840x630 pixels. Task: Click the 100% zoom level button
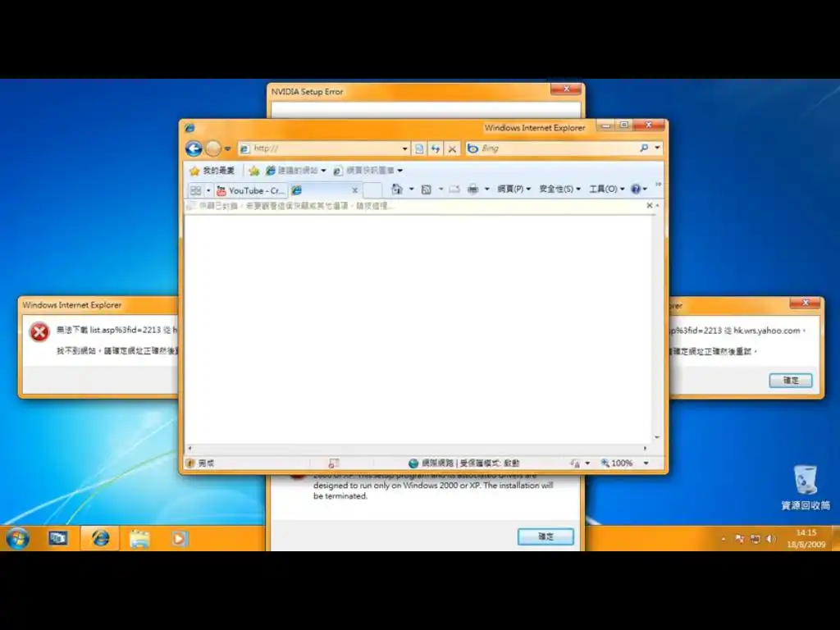(617, 463)
